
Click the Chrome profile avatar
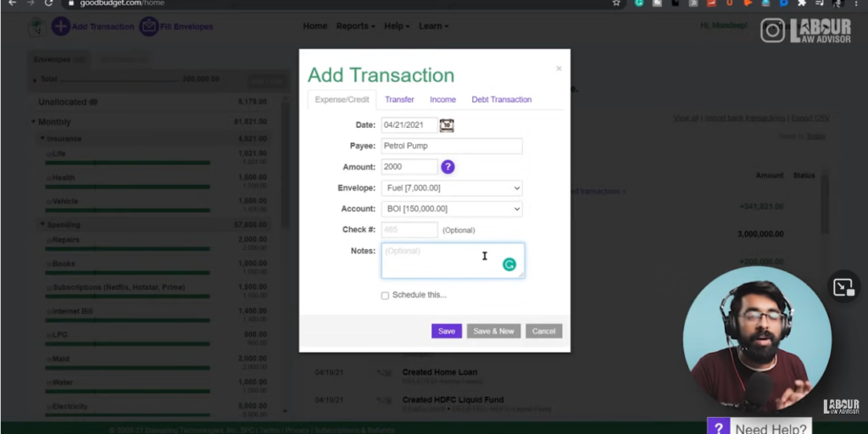point(837,3)
